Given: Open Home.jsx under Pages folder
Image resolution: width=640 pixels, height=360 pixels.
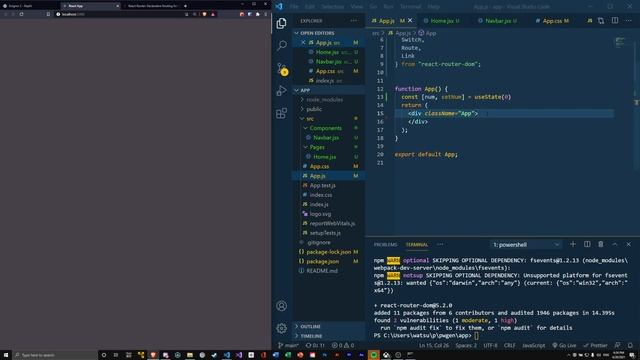Looking at the screenshot, I should tap(324, 157).
